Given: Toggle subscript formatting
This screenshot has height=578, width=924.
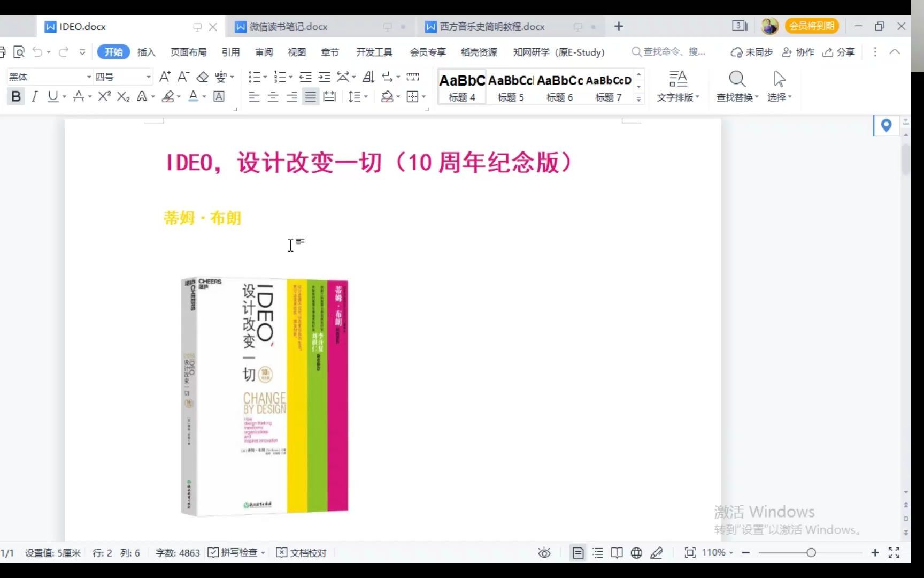Looking at the screenshot, I should pos(124,96).
